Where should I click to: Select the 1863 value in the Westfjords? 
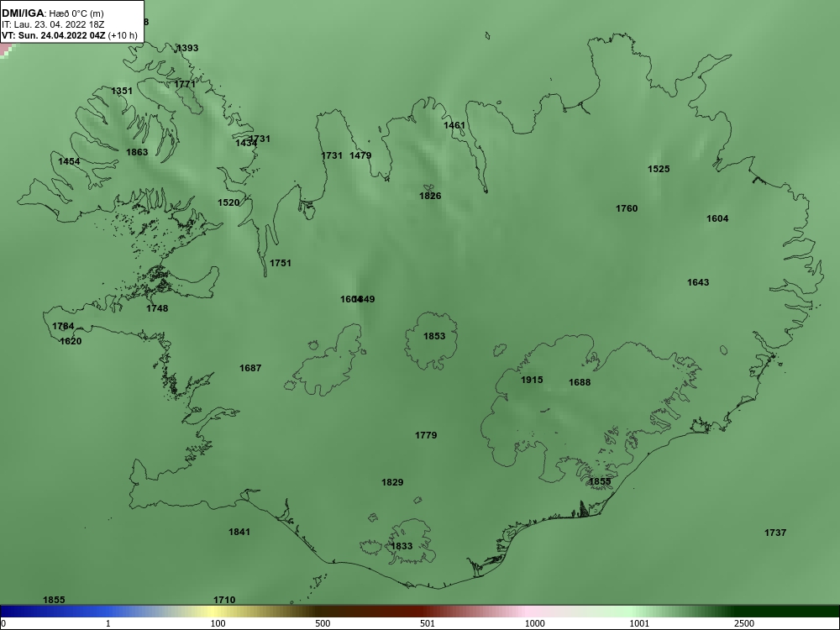click(137, 152)
